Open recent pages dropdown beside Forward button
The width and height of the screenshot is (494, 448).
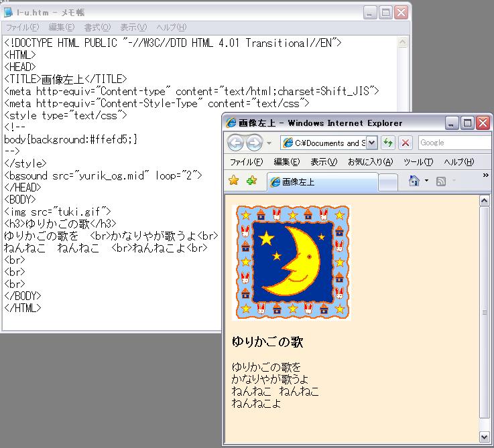pyautogui.click(x=269, y=143)
